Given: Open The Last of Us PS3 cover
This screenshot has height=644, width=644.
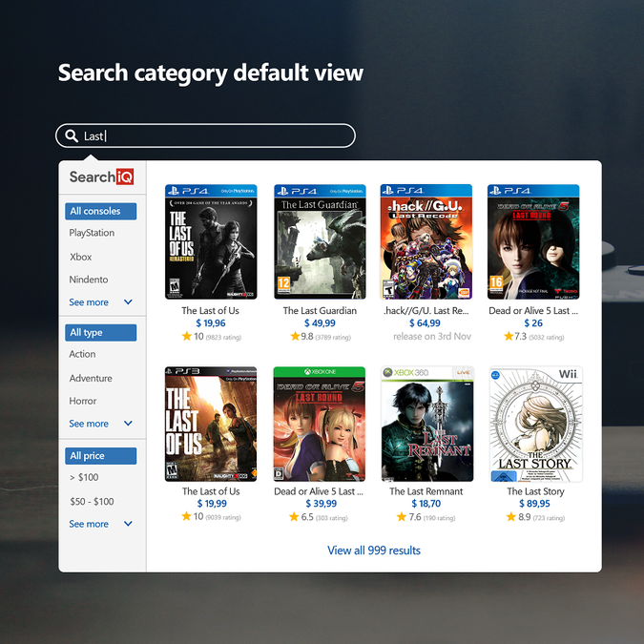Looking at the screenshot, I should coord(211,424).
